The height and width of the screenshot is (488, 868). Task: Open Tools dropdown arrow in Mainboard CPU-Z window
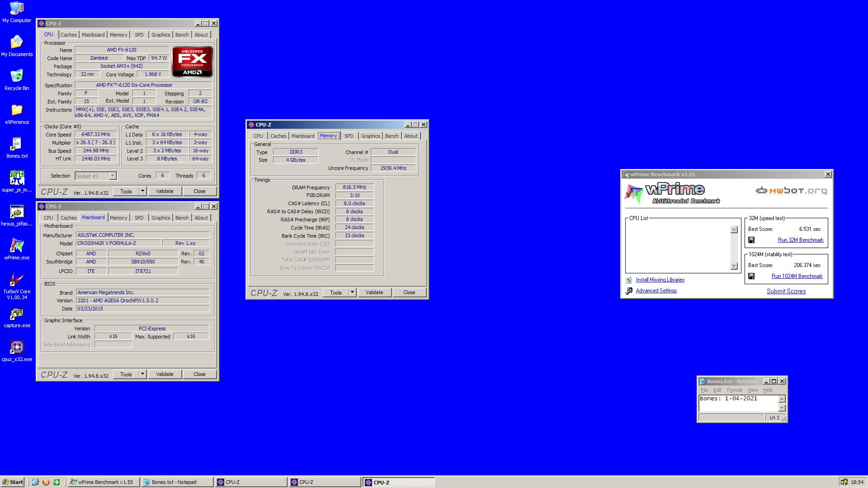point(142,374)
